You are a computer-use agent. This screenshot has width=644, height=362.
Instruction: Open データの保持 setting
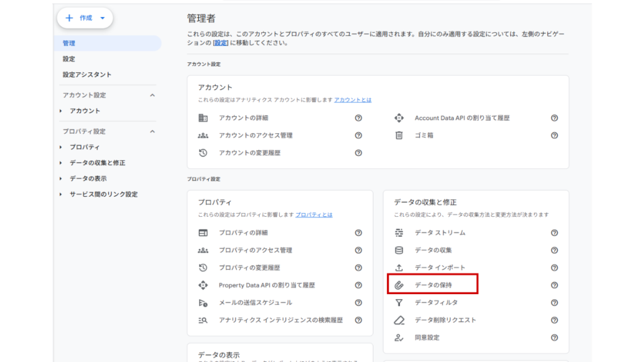[433, 285]
